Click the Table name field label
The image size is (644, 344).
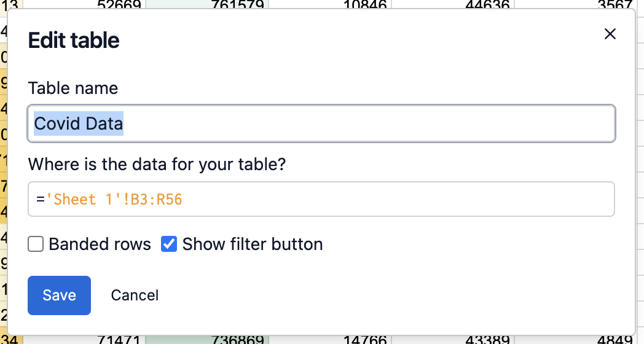[73, 88]
